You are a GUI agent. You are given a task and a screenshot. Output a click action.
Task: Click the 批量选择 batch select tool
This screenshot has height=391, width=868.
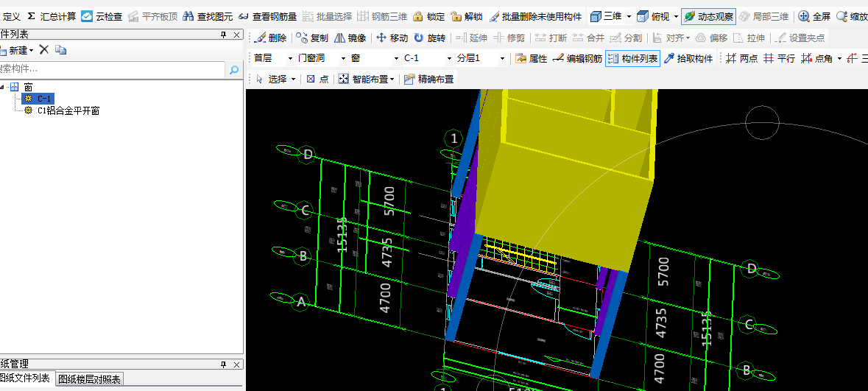(x=327, y=17)
